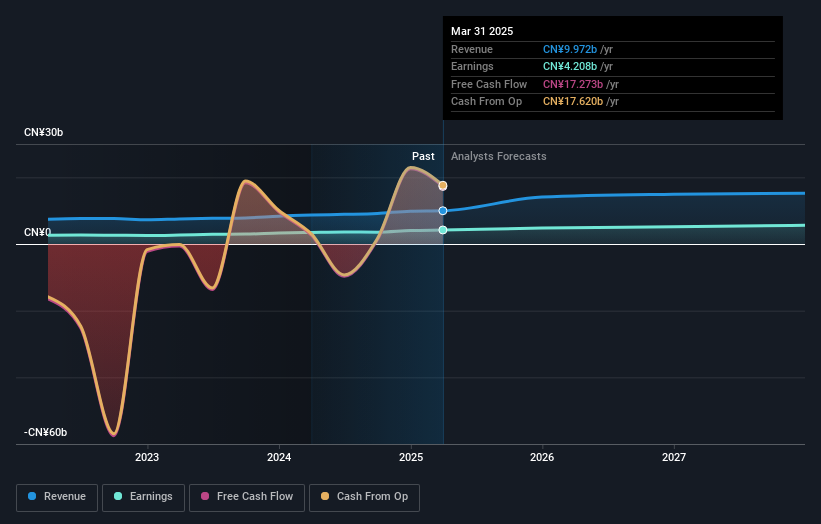
Task: Click the 2027 x-axis label
Action: [x=674, y=457]
